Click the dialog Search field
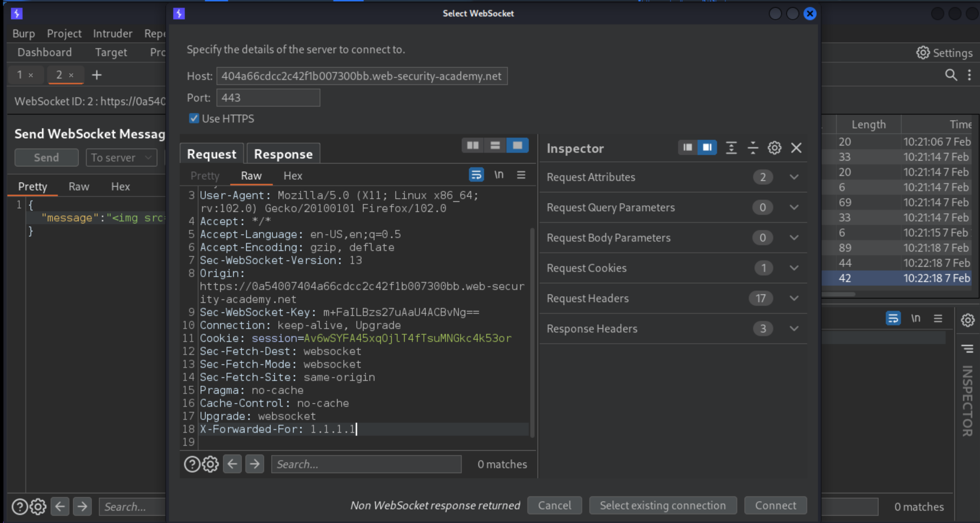Viewport: 980px width, 523px height. pyautogui.click(x=366, y=464)
